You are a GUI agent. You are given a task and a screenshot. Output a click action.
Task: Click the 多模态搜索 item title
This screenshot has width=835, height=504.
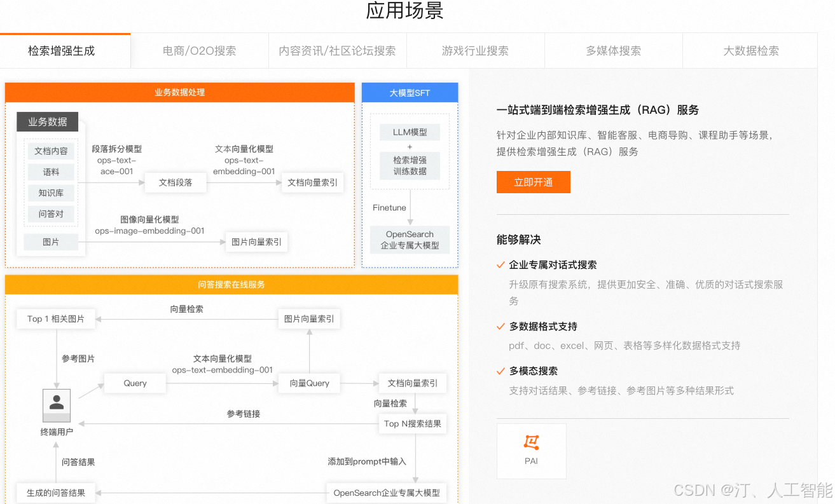point(533,371)
